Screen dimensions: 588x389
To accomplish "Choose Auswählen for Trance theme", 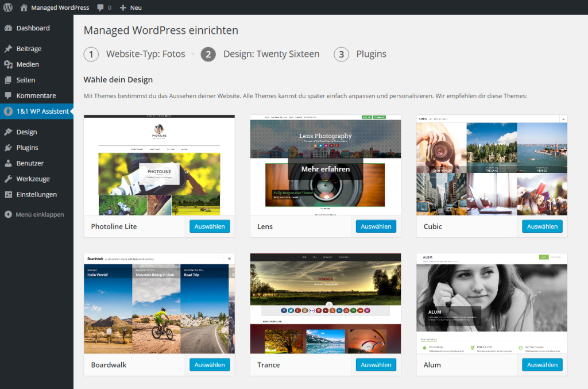I will pyautogui.click(x=376, y=365).
